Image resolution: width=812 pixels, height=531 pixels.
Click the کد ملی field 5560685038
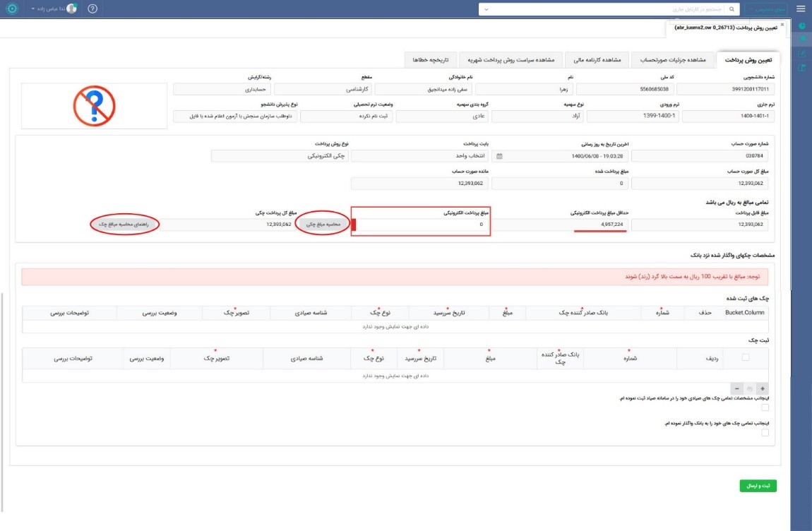pyautogui.click(x=625, y=89)
